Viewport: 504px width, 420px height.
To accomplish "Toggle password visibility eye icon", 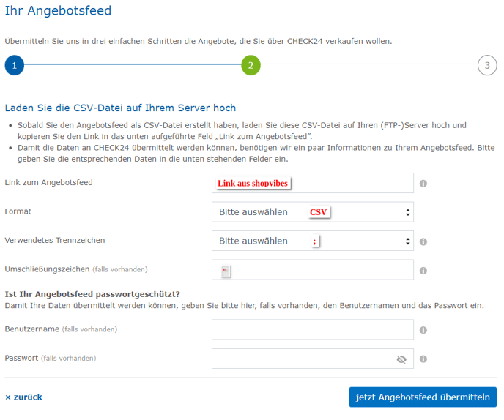I will pyautogui.click(x=401, y=359).
